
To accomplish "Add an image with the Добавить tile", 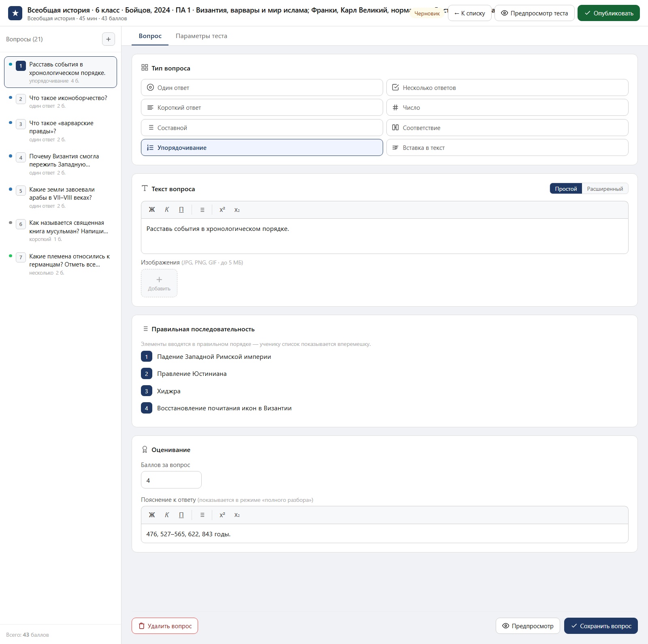I will point(159,283).
